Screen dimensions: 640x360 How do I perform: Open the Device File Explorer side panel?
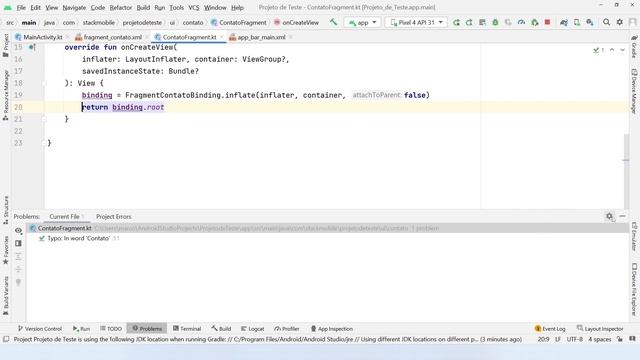tap(634, 289)
